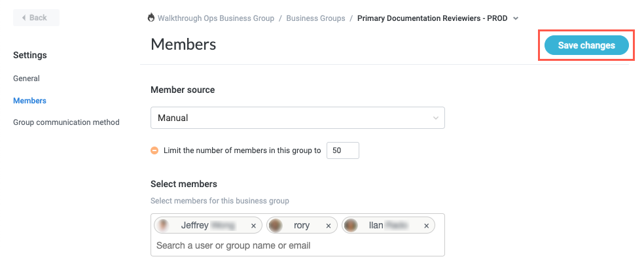Open Group communication method settings

(x=66, y=122)
